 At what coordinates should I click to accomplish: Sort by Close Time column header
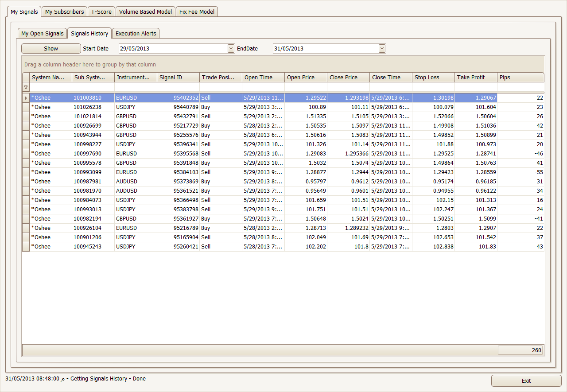(x=391, y=78)
